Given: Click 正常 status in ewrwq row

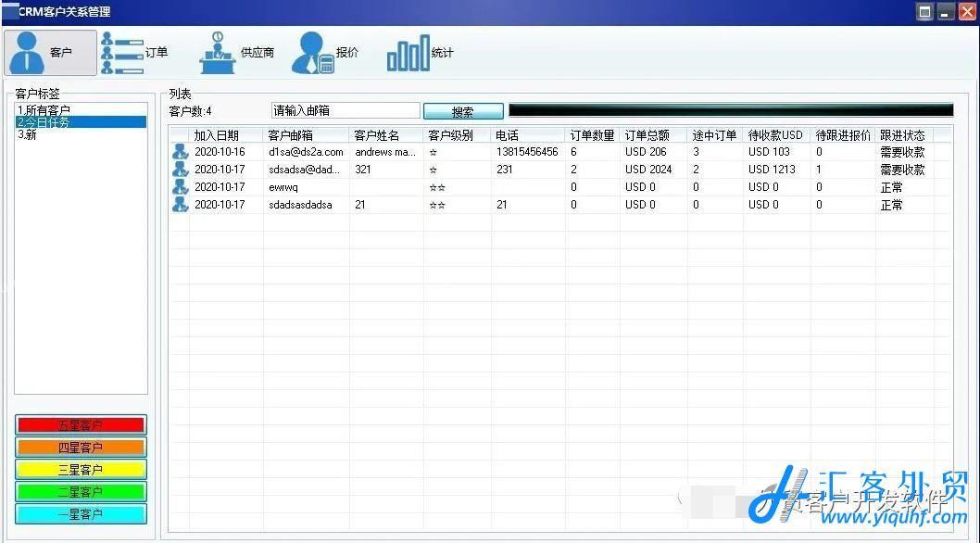Looking at the screenshot, I should click(x=891, y=187).
